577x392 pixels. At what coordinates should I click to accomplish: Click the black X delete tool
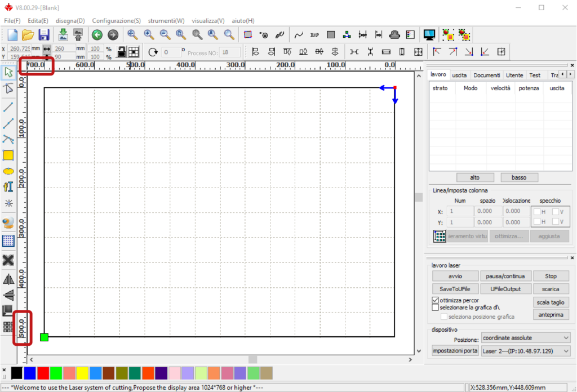tap(8, 260)
